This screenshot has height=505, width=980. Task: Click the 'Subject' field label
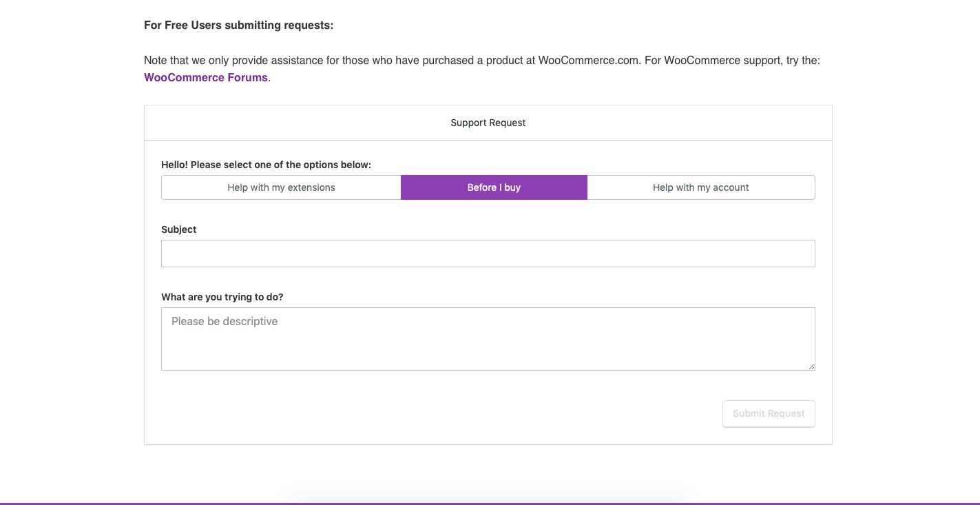pos(179,229)
